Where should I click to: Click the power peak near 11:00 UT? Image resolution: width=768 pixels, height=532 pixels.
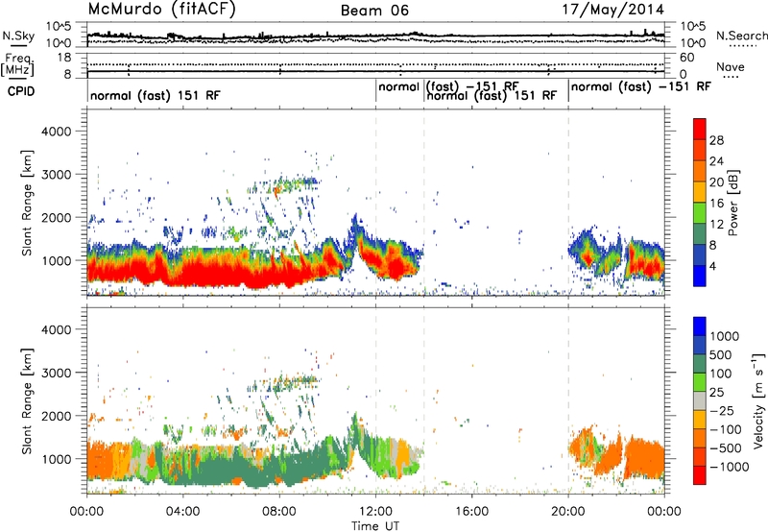(x=355, y=230)
